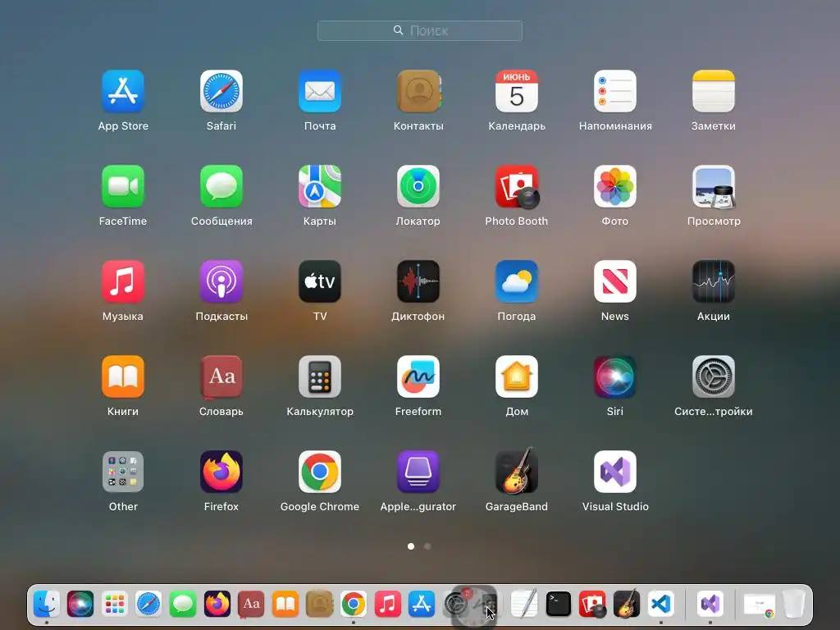This screenshot has width=840, height=630.
Task: Open the Калькулятор calculator app
Action: [320, 377]
